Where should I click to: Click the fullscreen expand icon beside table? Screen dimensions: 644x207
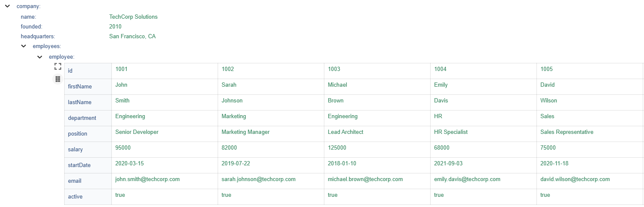tap(58, 66)
